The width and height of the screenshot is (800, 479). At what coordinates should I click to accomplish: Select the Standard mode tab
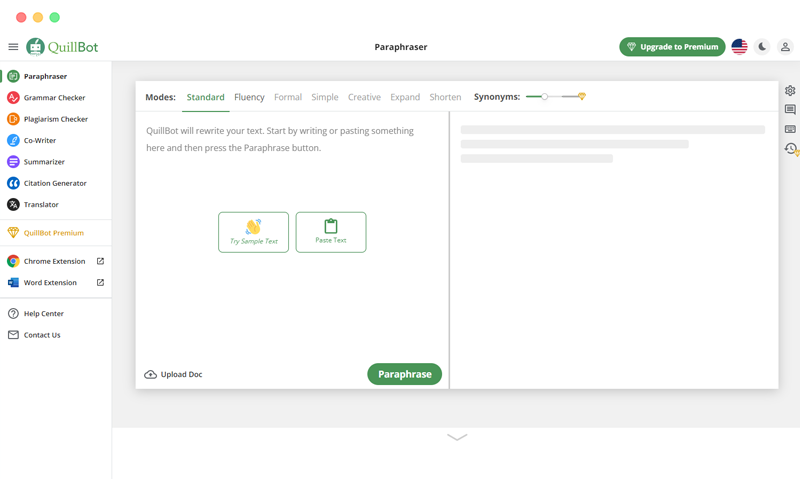[x=205, y=97]
